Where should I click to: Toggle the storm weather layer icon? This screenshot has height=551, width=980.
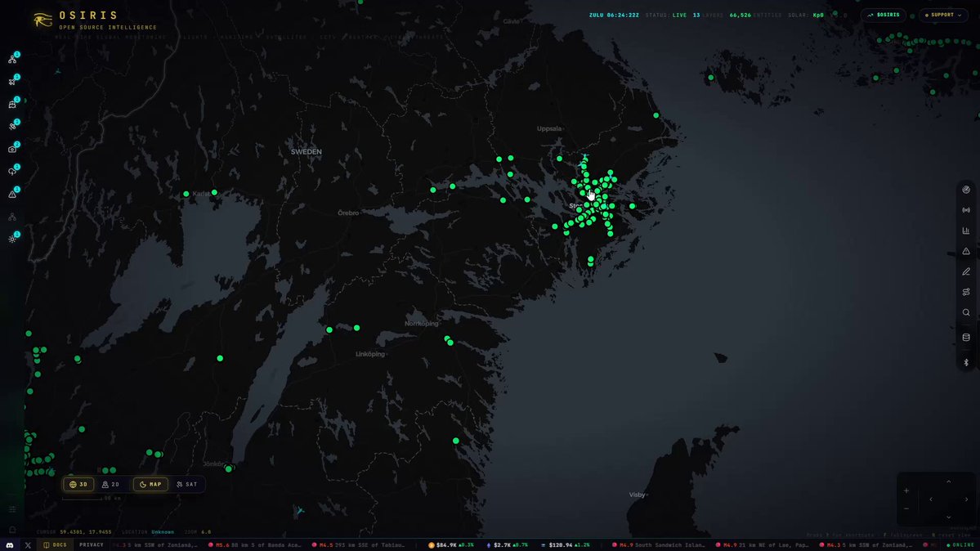(12, 172)
